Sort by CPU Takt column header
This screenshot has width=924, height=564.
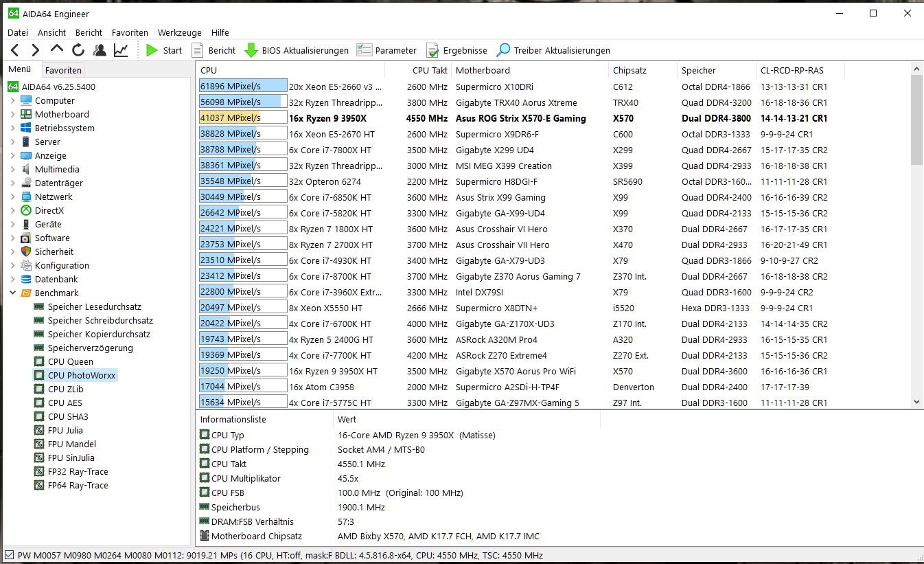(418, 70)
